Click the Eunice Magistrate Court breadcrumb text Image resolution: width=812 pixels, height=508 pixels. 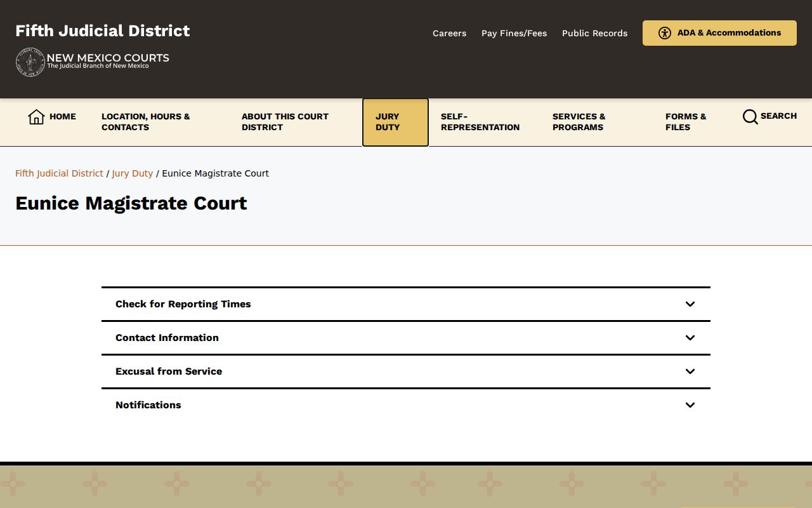click(x=216, y=173)
